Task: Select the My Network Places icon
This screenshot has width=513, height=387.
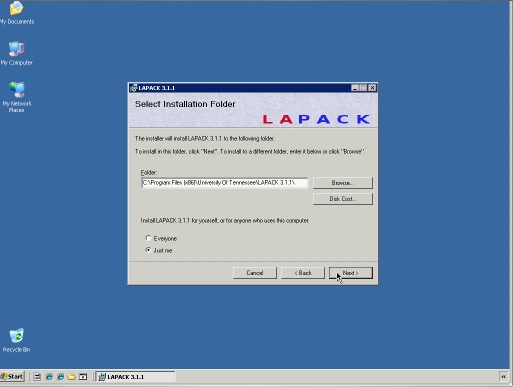Action: 17,97
